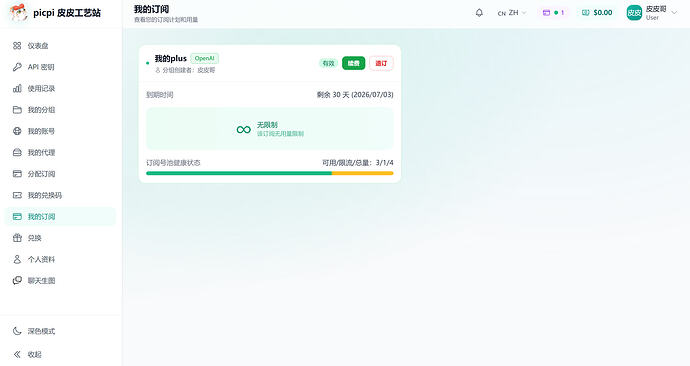Click the infinity symbol icon
This screenshot has width=690, height=366.
pyautogui.click(x=244, y=129)
